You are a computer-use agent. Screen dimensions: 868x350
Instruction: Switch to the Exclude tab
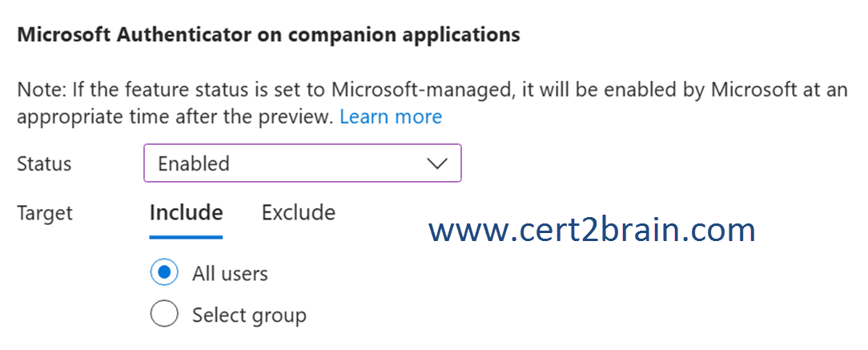pos(298,213)
